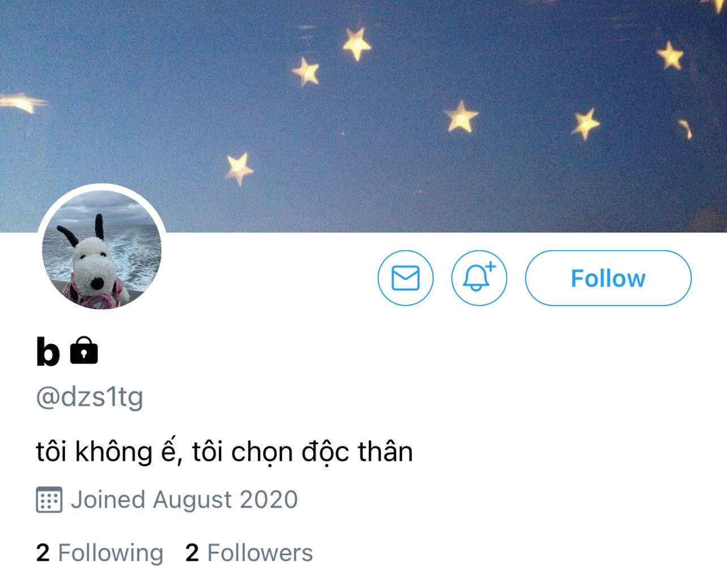727x588 pixels.
Task: Click the padlock icon beside name b
Action: coord(84,350)
